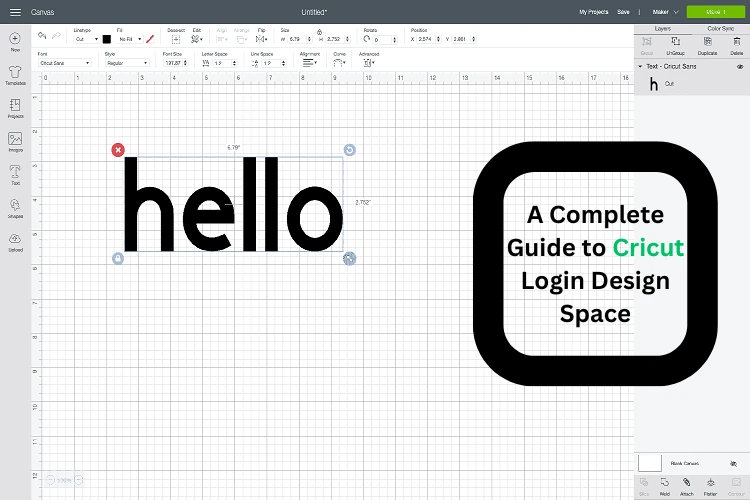The width and height of the screenshot is (750, 500).
Task: Open the Maker machine dropdown
Action: click(665, 12)
